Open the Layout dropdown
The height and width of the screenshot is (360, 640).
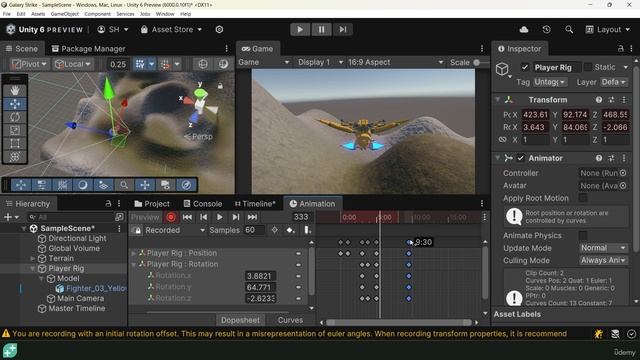[608, 29]
